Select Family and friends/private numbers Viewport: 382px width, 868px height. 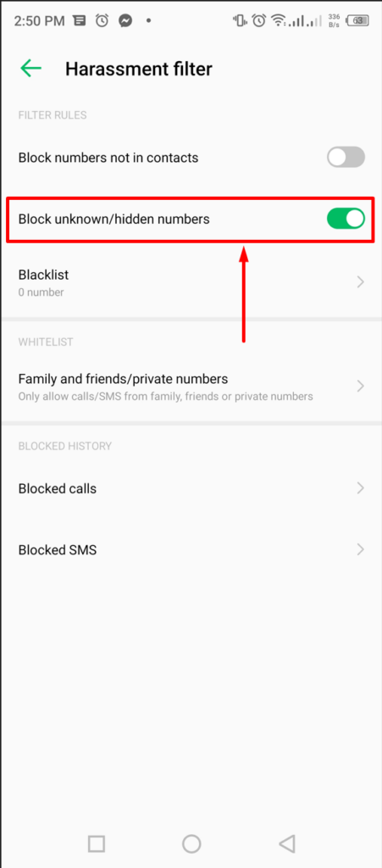pos(191,387)
